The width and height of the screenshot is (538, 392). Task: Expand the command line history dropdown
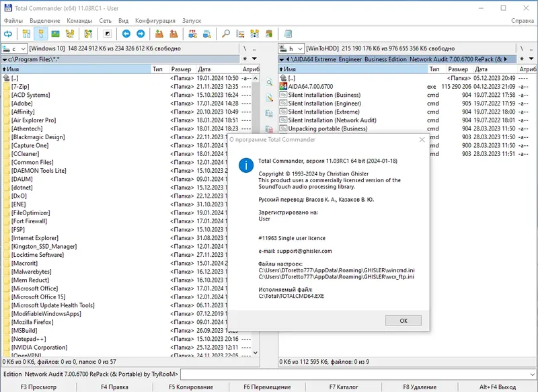click(532, 374)
